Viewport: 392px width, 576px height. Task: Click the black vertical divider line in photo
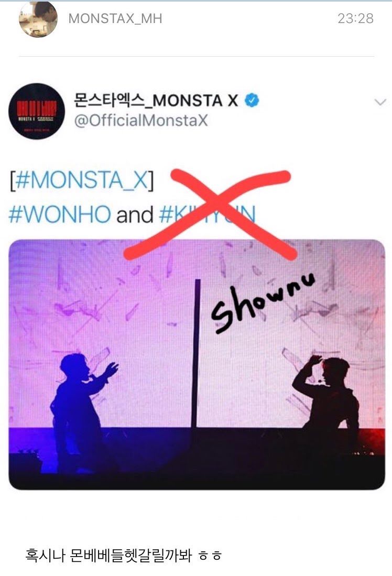[197, 353]
